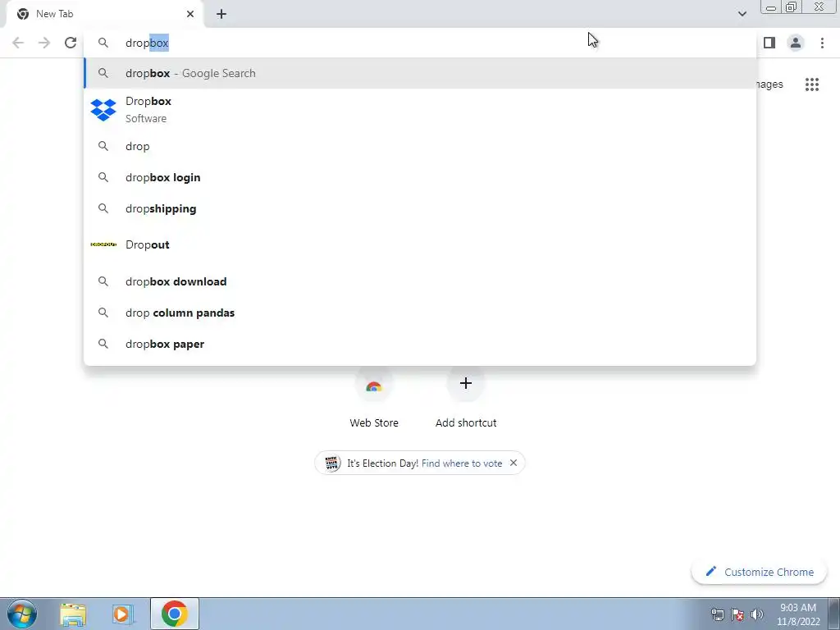
Task: Open the Google apps grid
Action: [811, 84]
